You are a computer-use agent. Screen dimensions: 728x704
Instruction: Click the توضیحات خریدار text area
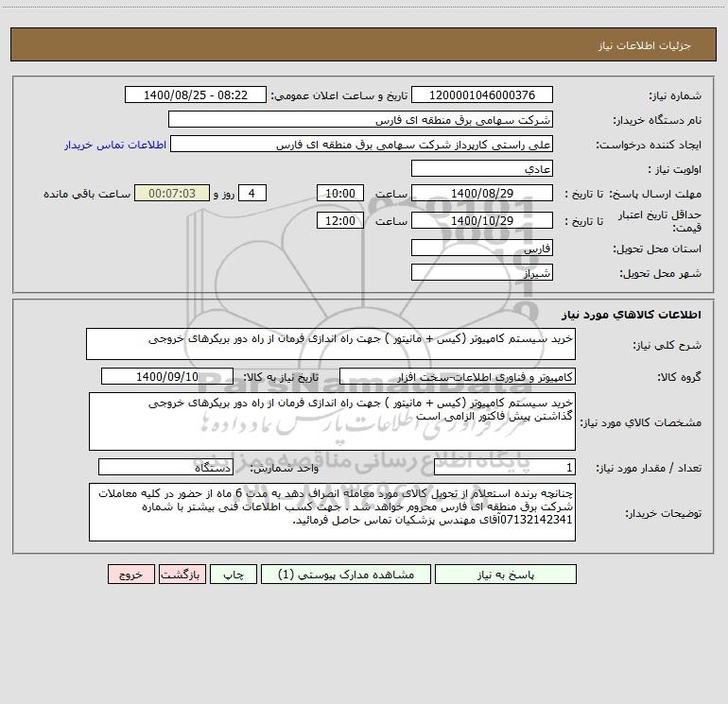(x=332, y=512)
